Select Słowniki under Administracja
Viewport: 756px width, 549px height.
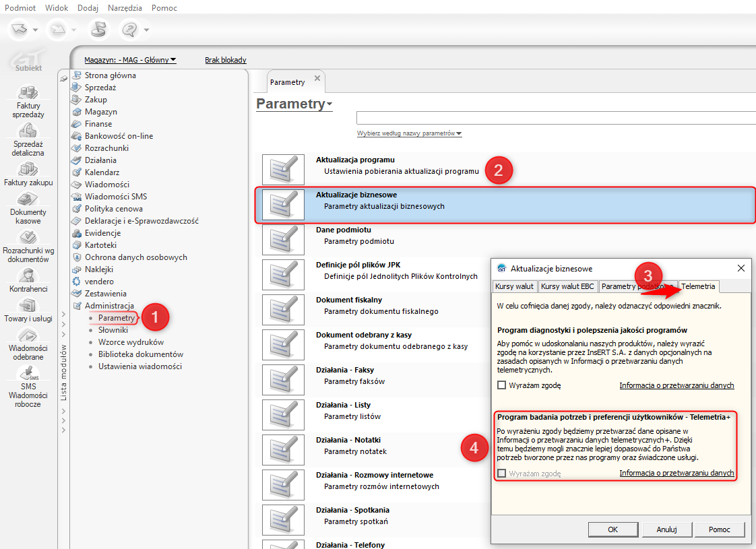113,329
